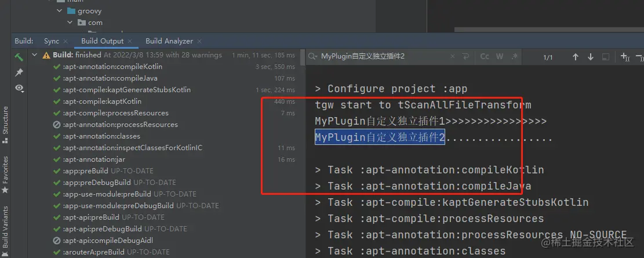The width and height of the screenshot is (644, 258).
Task: Collapse the com package folder
Action: 70,23
